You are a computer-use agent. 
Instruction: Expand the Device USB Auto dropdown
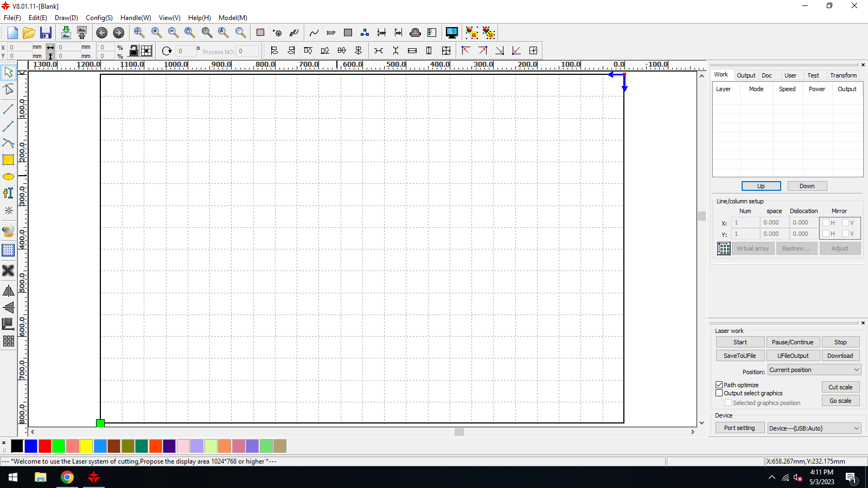(x=814, y=428)
